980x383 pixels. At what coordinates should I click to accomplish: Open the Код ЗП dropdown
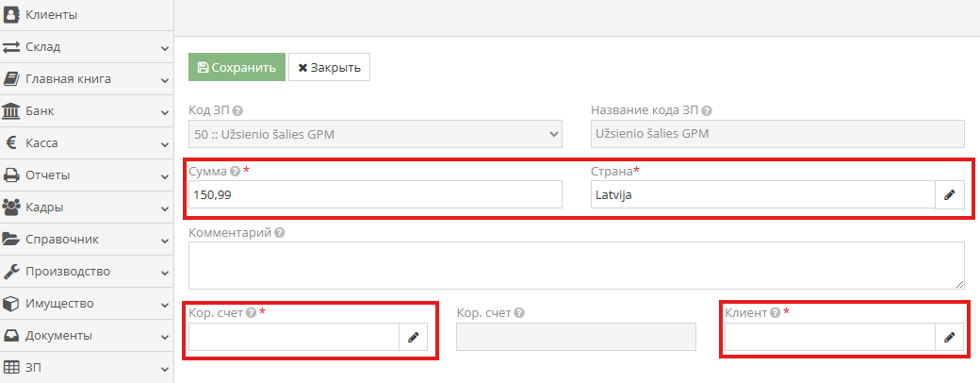[x=375, y=134]
